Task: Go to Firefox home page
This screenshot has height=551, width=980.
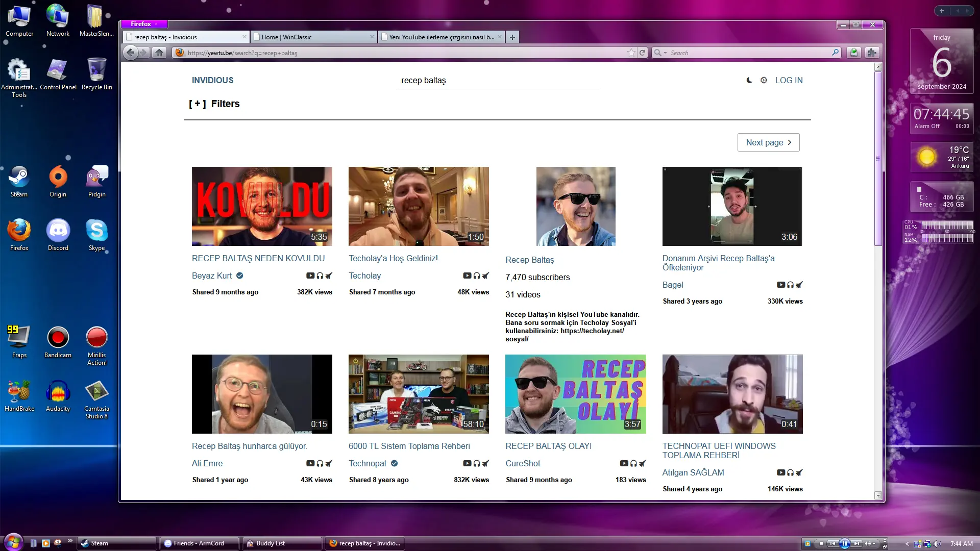Action: pos(159,53)
